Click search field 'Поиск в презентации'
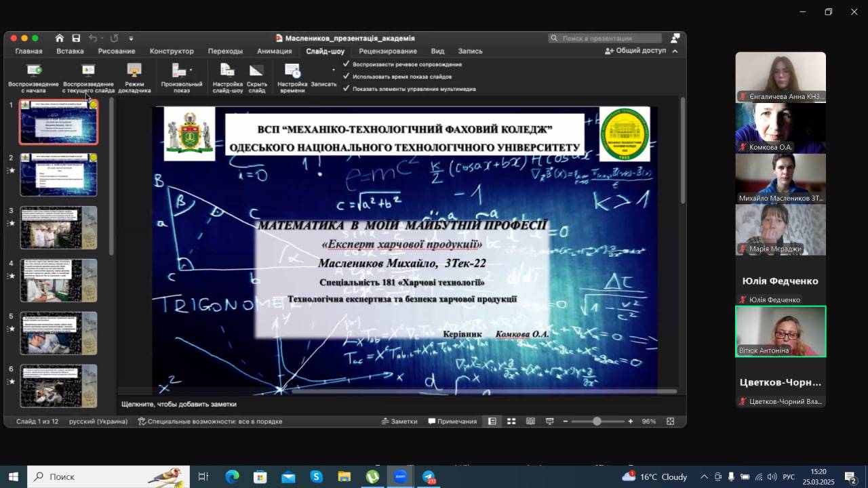Image resolution: width=868 pixels, height=488 pixels. tap(605, 38)
